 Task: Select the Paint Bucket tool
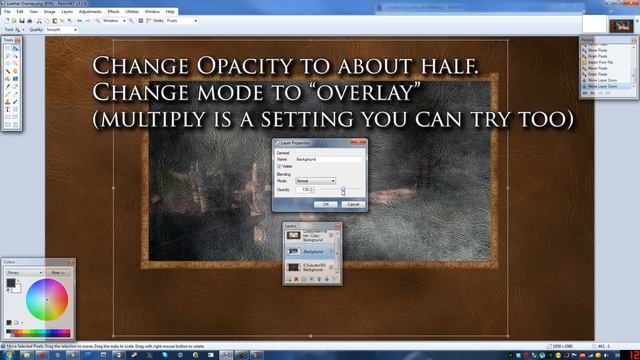(x=7, y=79)
